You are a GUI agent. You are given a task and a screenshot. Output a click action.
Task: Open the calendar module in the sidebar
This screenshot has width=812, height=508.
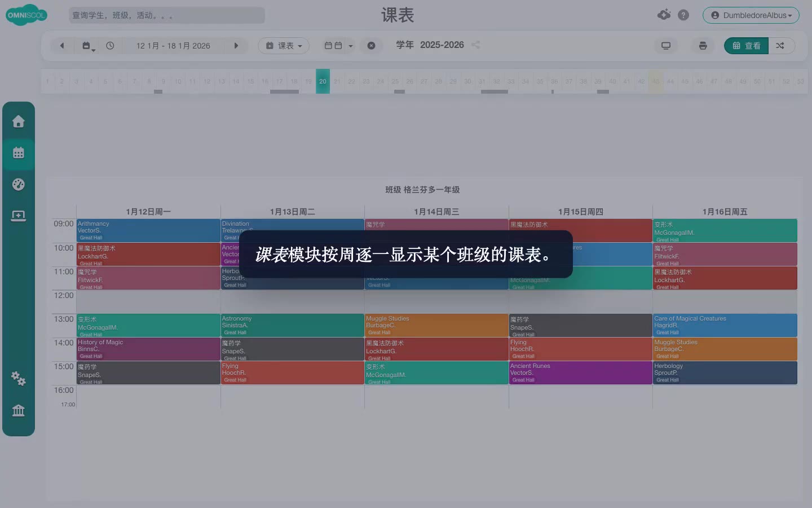pos(19,152)
